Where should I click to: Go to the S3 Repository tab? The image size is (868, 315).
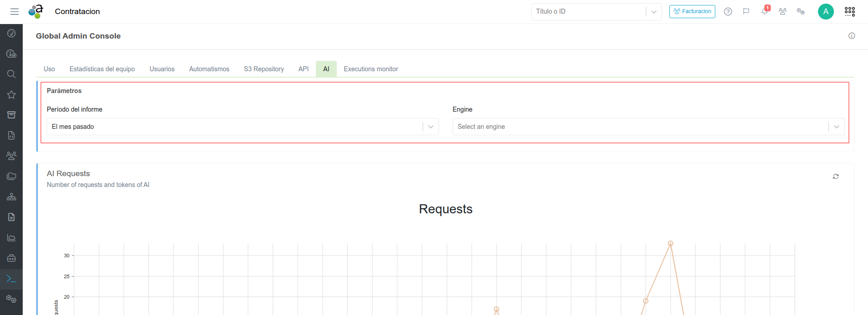coord(264,69)
